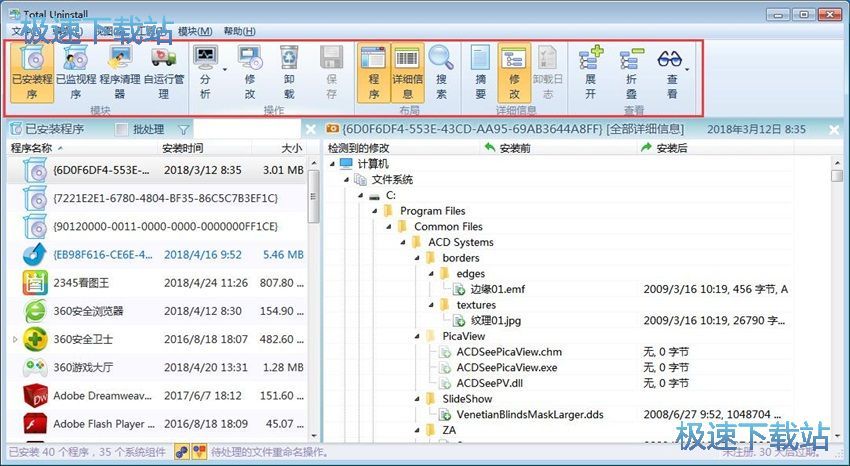
Task: Click the 分析 toolbar icon
Action: 205,57
